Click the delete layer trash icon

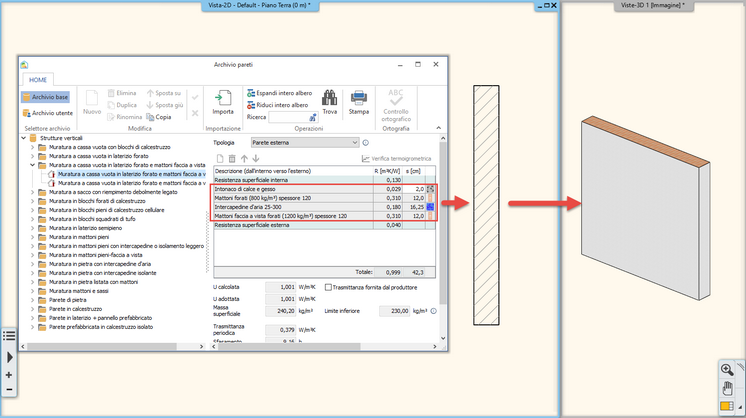tap(232, 159)
